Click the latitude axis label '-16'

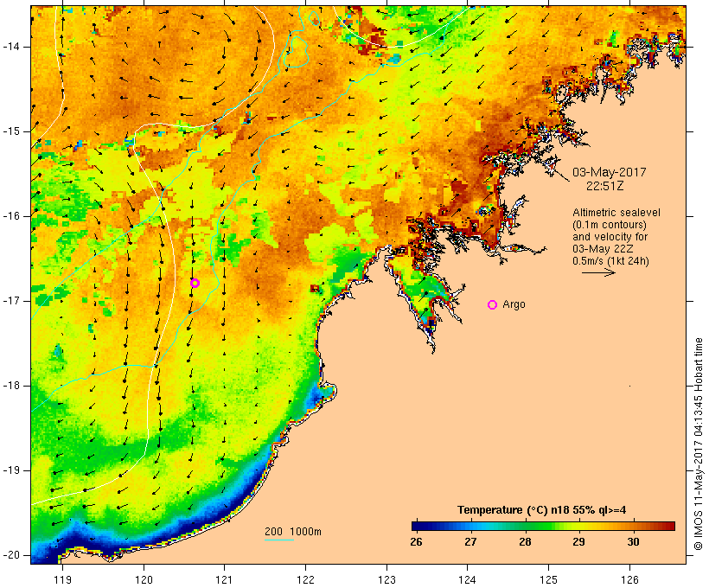[x=11, y=216]
